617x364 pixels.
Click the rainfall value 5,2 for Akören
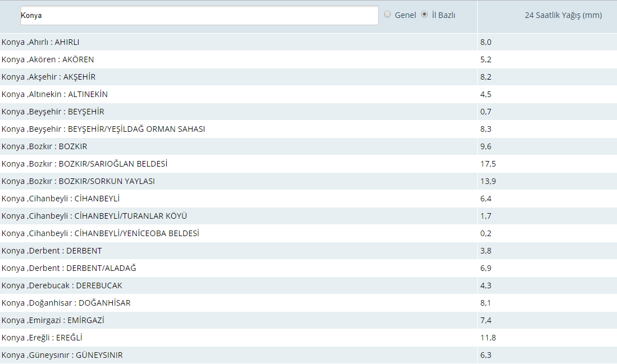[x=486, y=59]
